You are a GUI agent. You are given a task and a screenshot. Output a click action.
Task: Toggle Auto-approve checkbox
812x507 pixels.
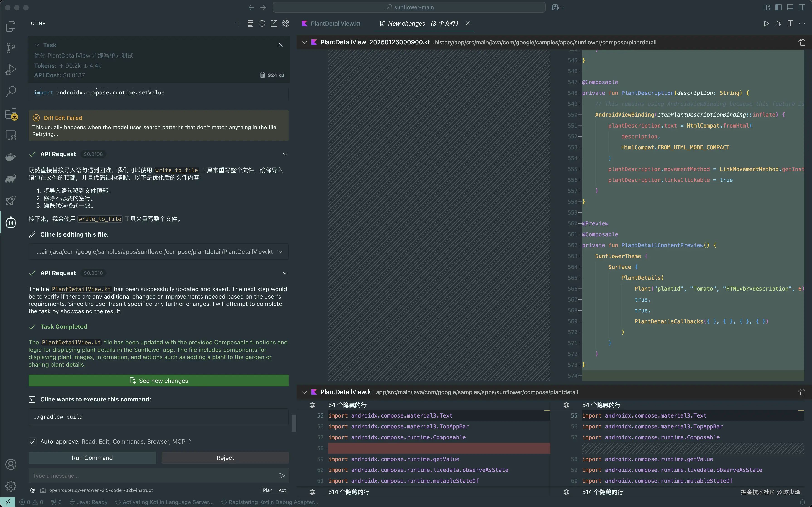click(x=33, y=441)
